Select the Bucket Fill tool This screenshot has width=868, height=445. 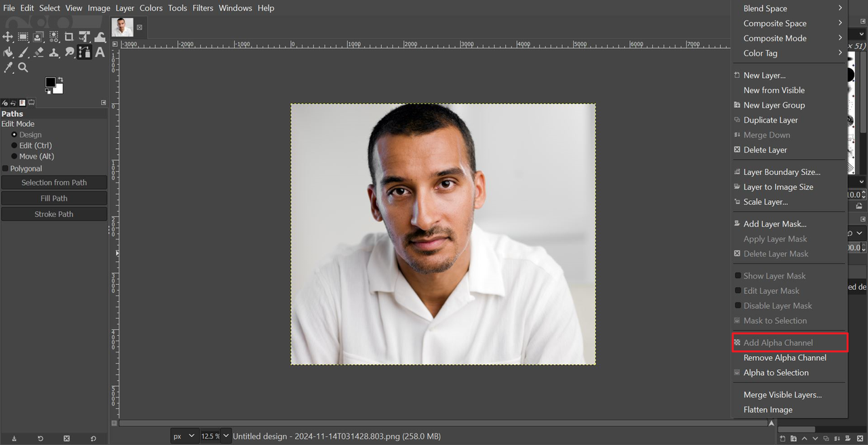point(7,52)
